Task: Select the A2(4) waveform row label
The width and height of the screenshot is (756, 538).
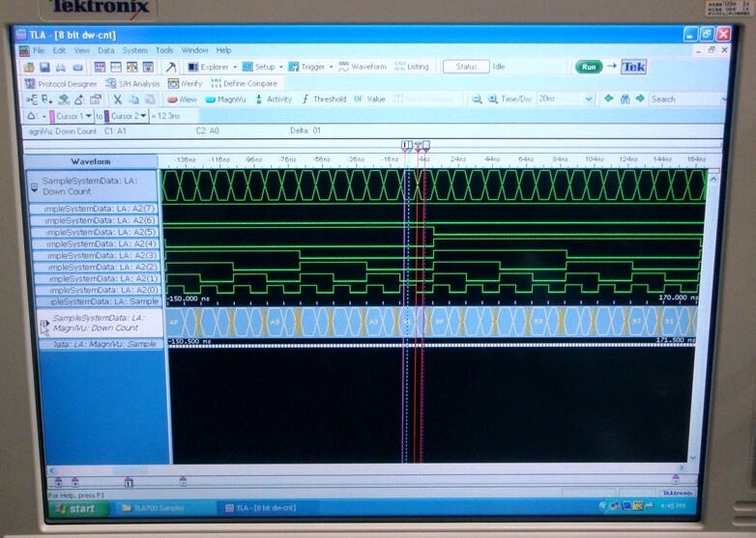Action: [95, 243]
